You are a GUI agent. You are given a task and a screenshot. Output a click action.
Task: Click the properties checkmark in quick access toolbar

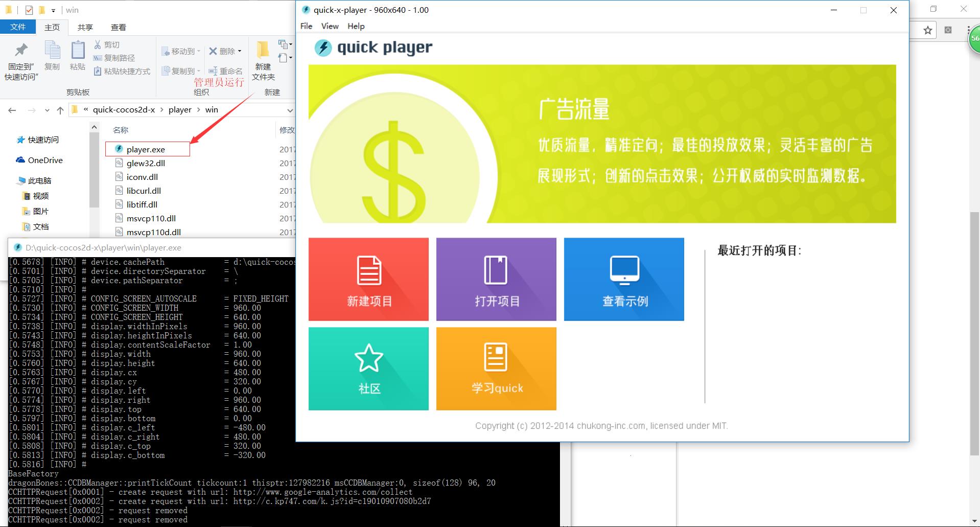tap(29, 10)
